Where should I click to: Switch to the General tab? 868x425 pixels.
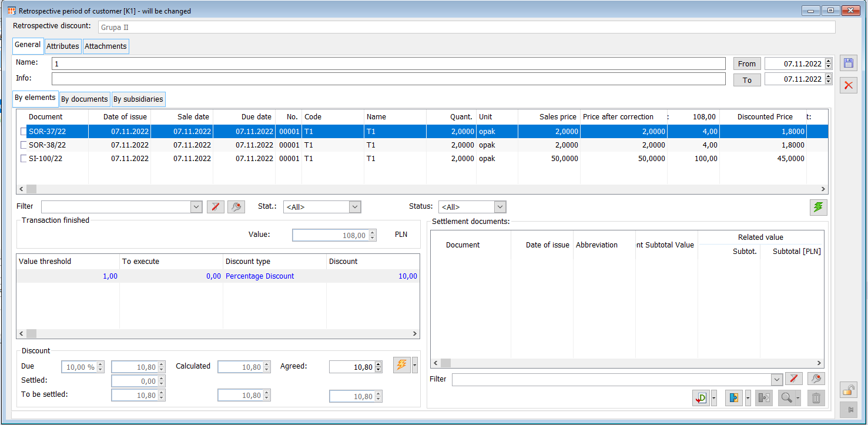[x=28, y=45]
